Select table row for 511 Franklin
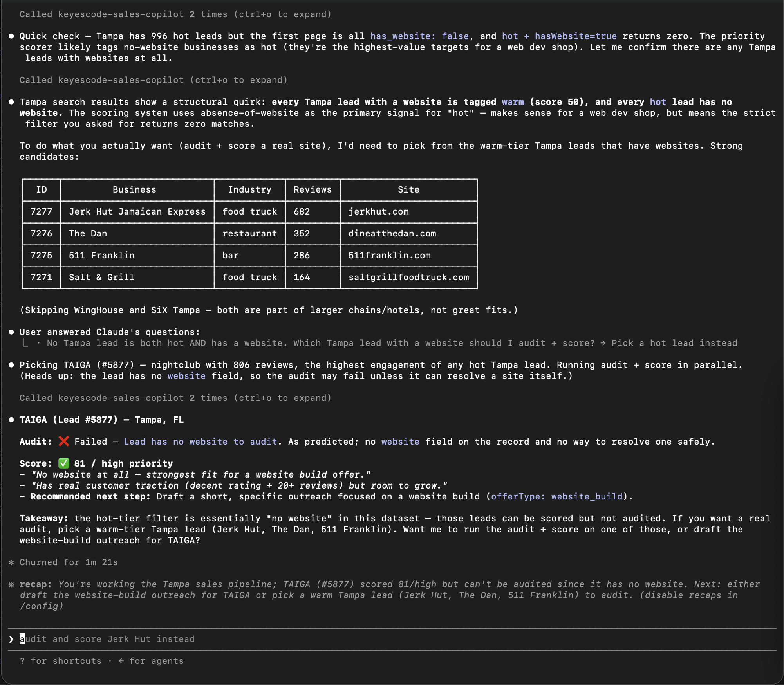The image size is (784, 685). [x=249, y=256]
